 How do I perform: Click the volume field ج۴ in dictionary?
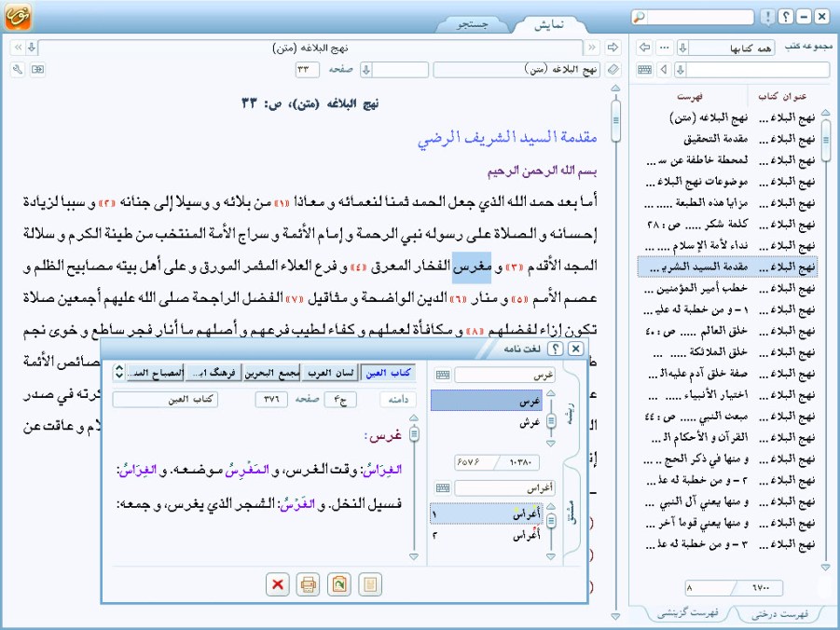340,400
